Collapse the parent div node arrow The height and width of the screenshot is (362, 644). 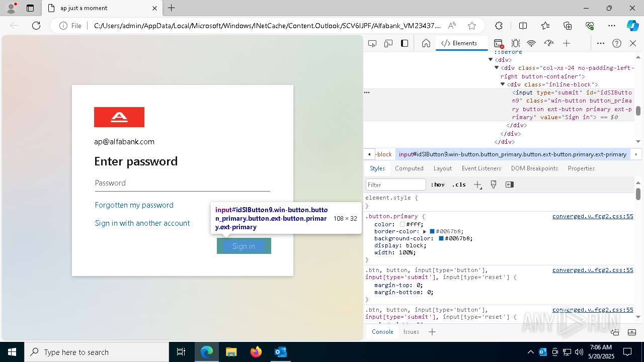491,60
